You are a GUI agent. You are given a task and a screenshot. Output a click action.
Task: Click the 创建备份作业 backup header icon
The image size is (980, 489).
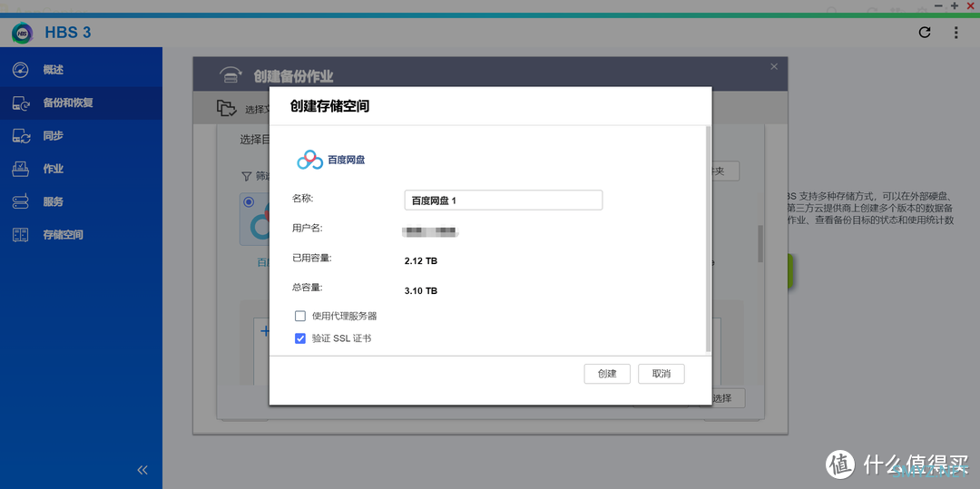(x=231, y=75)
